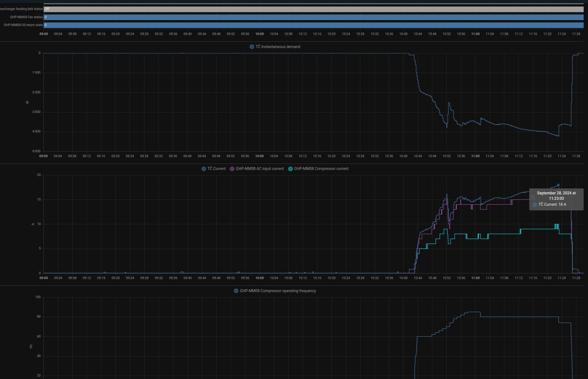Click the 'Hz' unit label on frequency chart

(x=31, y=346)
